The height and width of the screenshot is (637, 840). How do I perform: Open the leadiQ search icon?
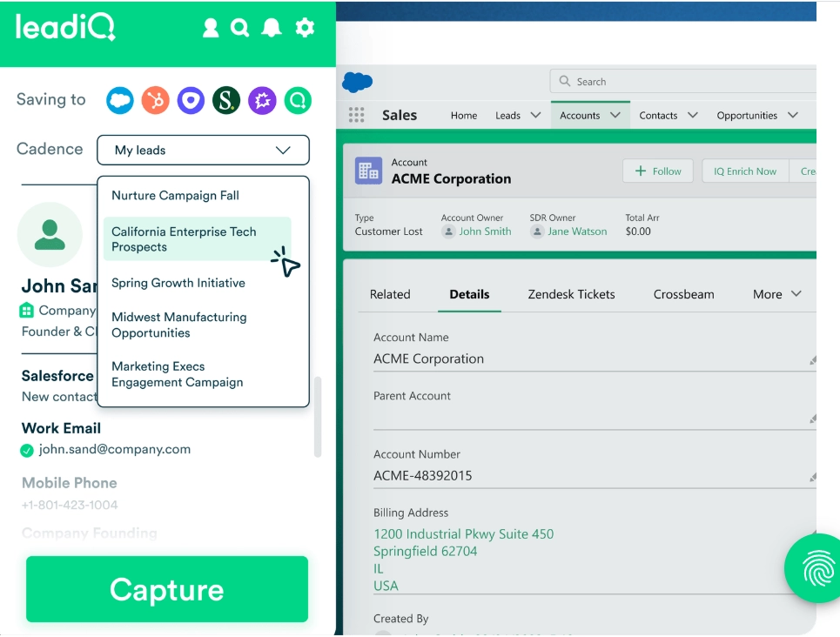(240, 28)
